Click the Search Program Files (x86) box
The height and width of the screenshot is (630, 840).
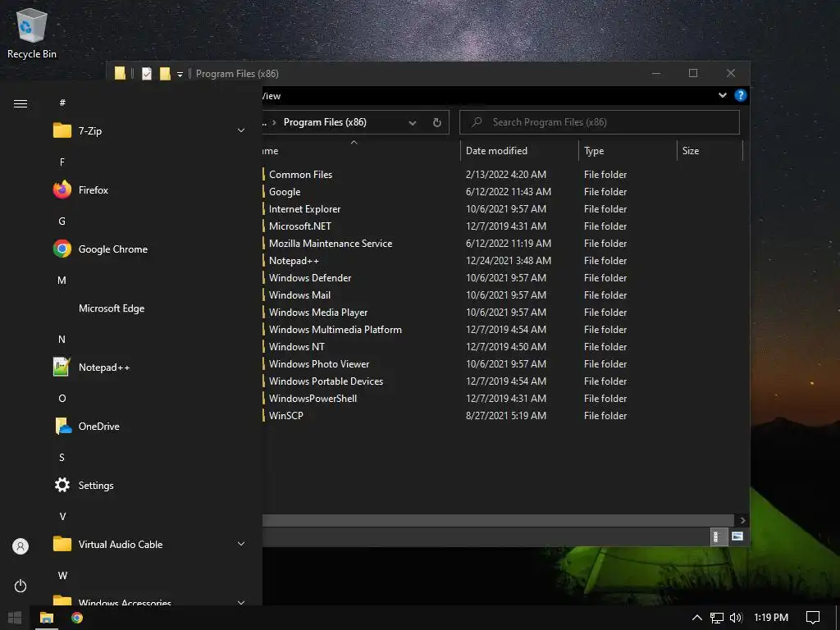pyautogui.click(x=600, y=122)
